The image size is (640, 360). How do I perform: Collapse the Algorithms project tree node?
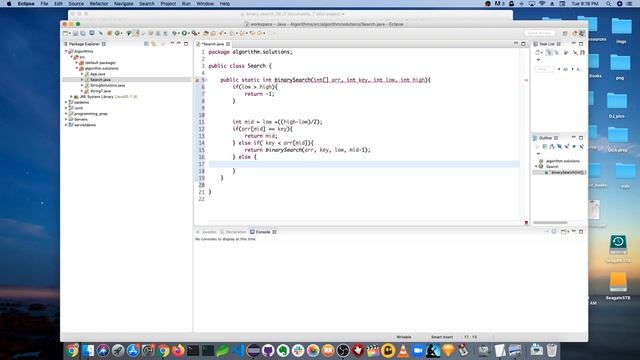point(67,51)
